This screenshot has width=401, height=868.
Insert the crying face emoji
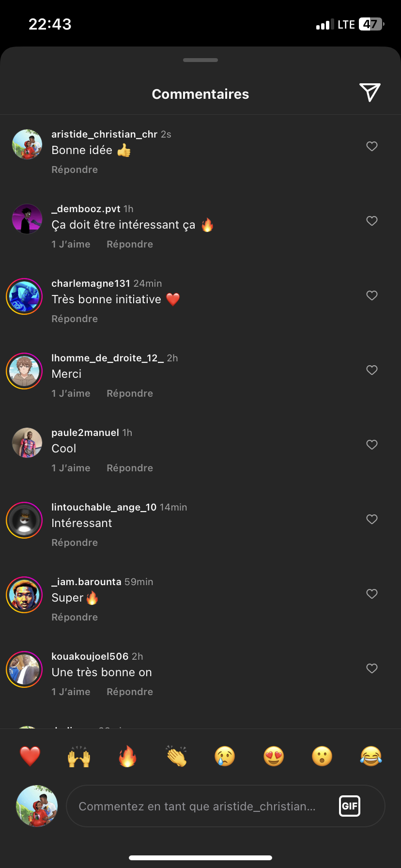(x=225, y=756)
